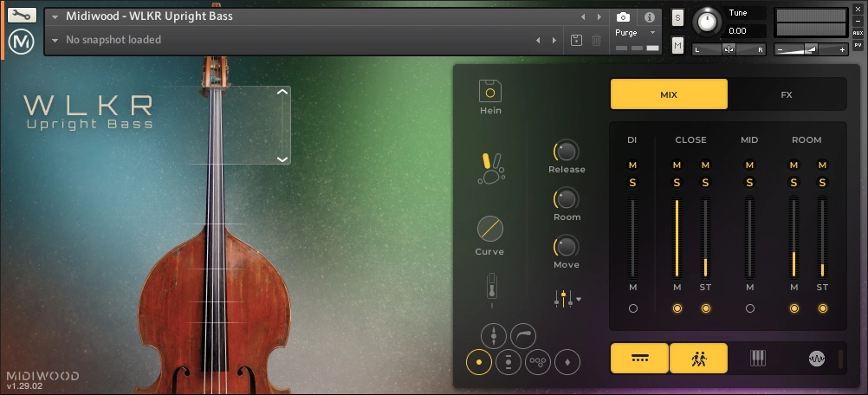This screenshot has width=868, height=395.
Task: Click the Curve velocity icon
Action: point(489,230)
